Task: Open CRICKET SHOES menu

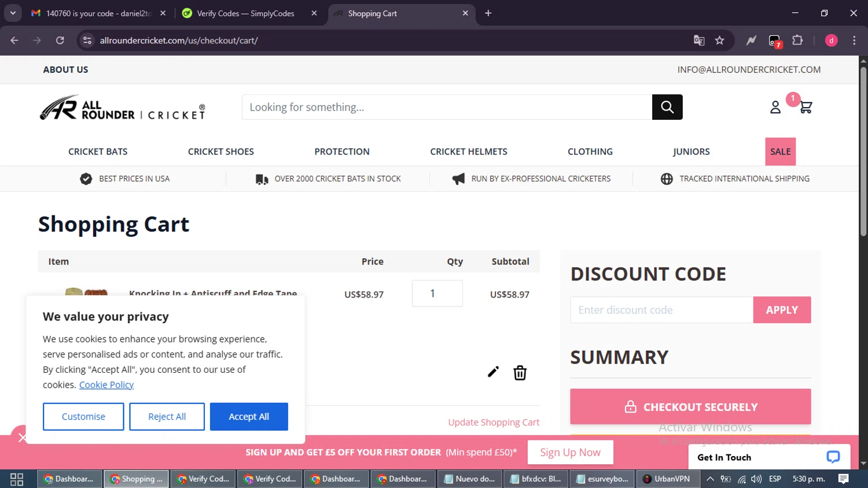Action: 221,152
